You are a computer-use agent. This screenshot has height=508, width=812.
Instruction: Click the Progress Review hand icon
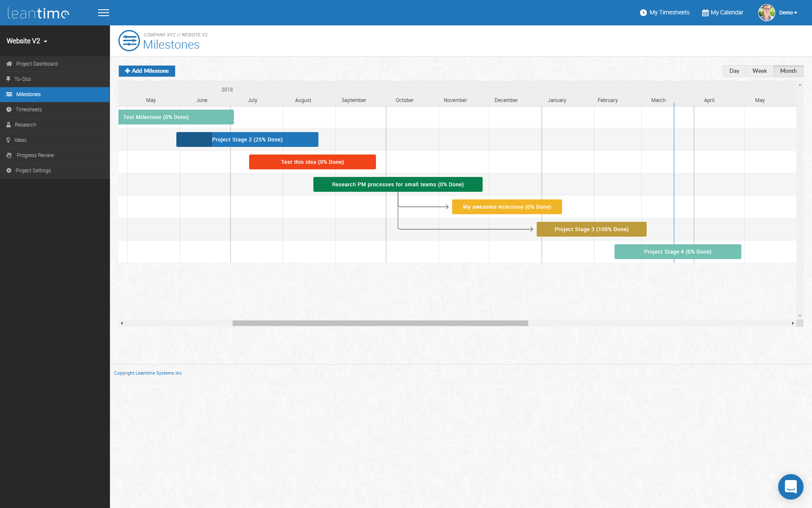click(x=9, y=155)
